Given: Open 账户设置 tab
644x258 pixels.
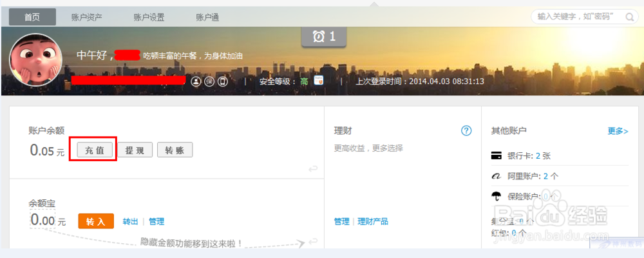Looking at the screenshot, I should (149, 17).
